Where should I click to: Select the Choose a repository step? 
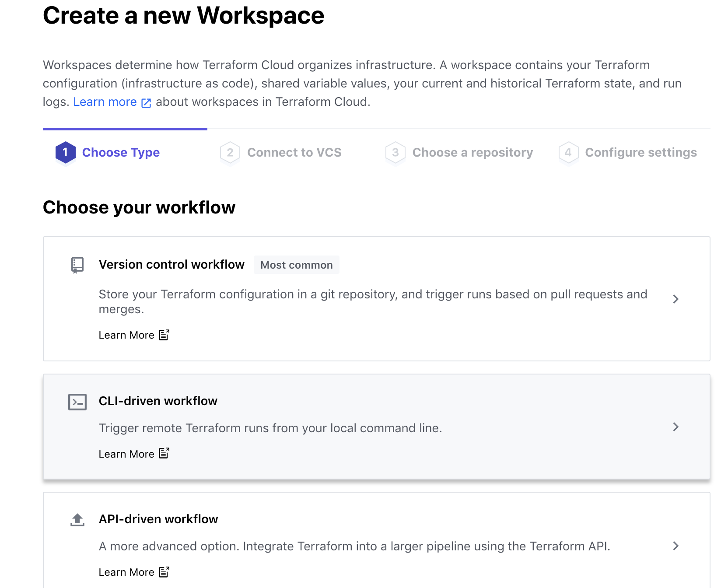(x=472, y=152)
